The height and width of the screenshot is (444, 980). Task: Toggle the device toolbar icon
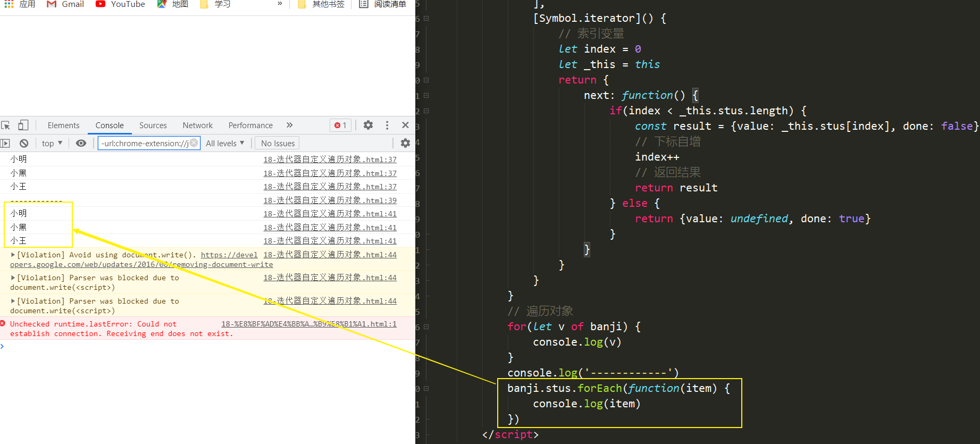tap(23, 125)
